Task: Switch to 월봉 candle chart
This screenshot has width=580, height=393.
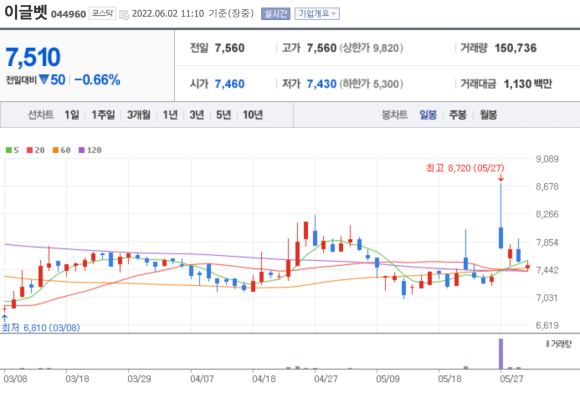Action: click(x=488, y=115)
